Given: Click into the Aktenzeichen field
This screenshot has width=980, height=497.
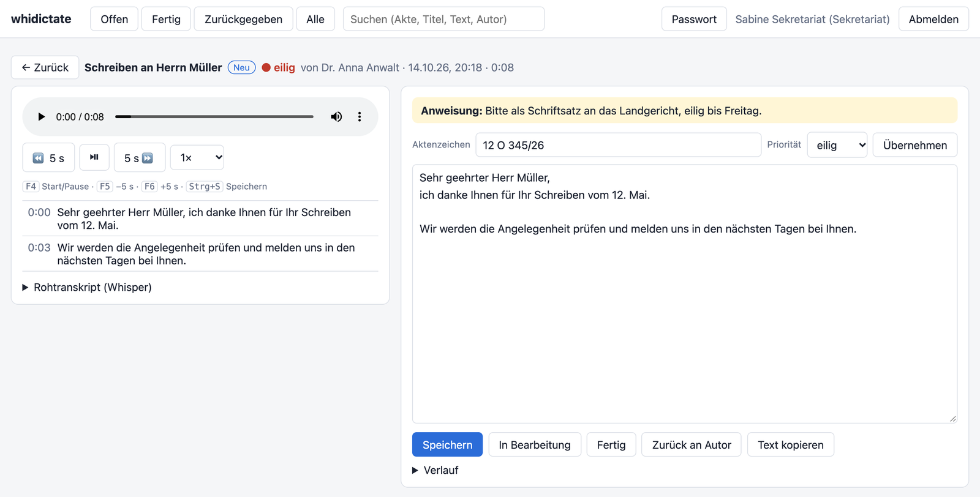Looking at the screenshot, I should coord(619,145).
